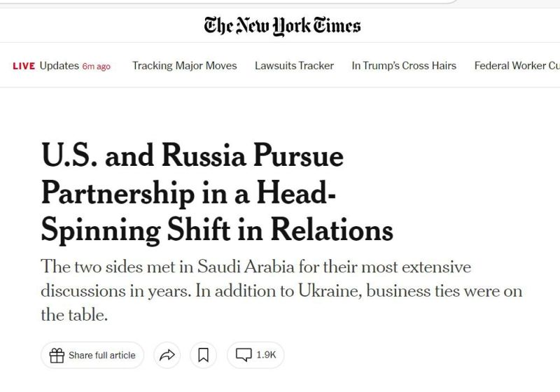Click the gift icon beside Share

tap(57, 355)
